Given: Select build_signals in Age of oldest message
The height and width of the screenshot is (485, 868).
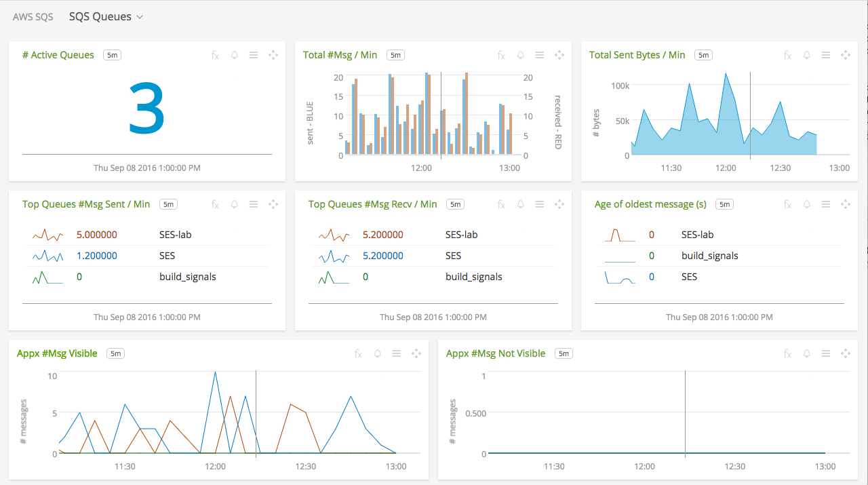Looking at the screenshot, I should 710,256.
